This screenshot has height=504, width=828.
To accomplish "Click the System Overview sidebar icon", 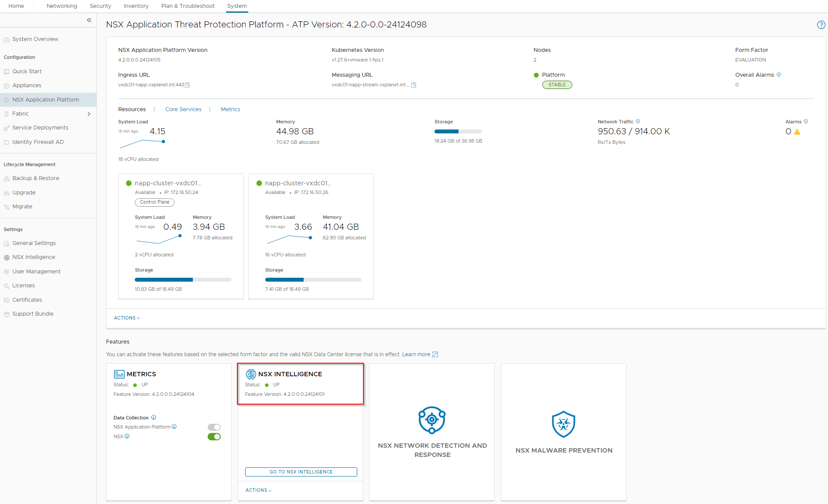I will pos(7,40).
